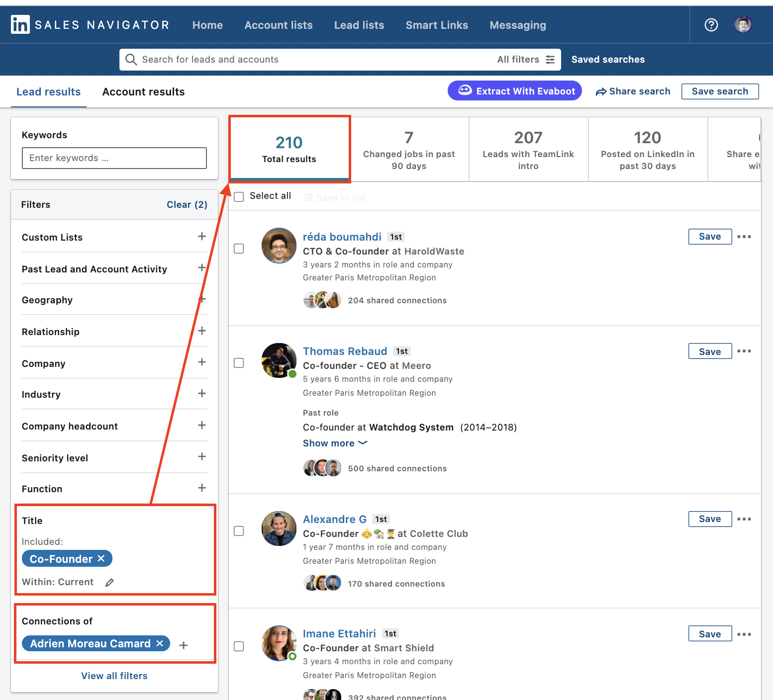
Task: Click the Share search arrow icon
Action: click(601, 91)
